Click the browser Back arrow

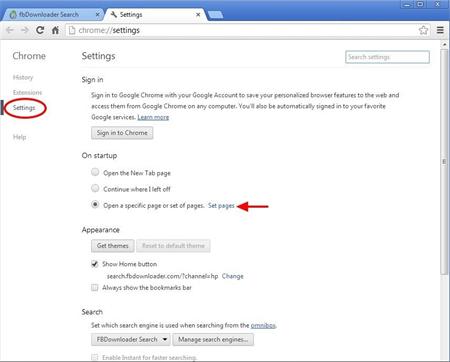coord(10,30)
